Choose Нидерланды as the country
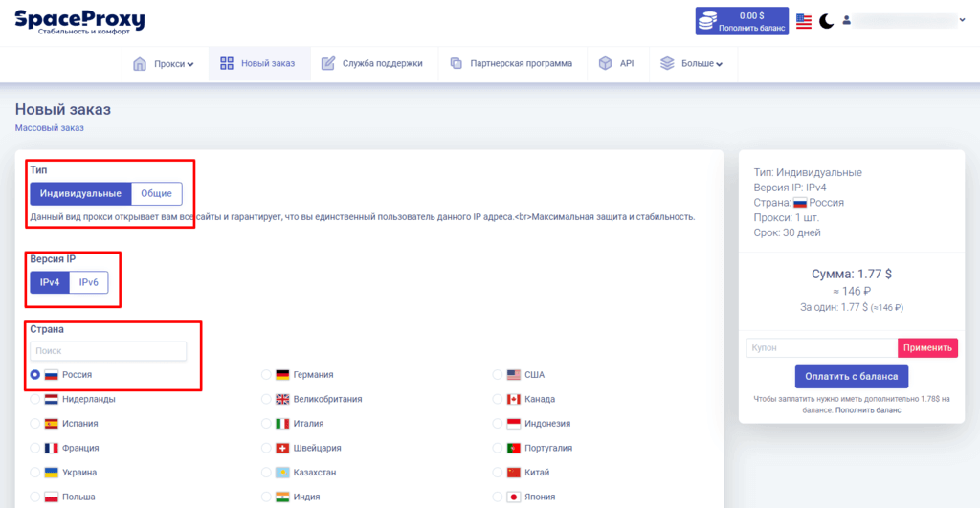Screen dimensions: 980x508 coord(35,399)
